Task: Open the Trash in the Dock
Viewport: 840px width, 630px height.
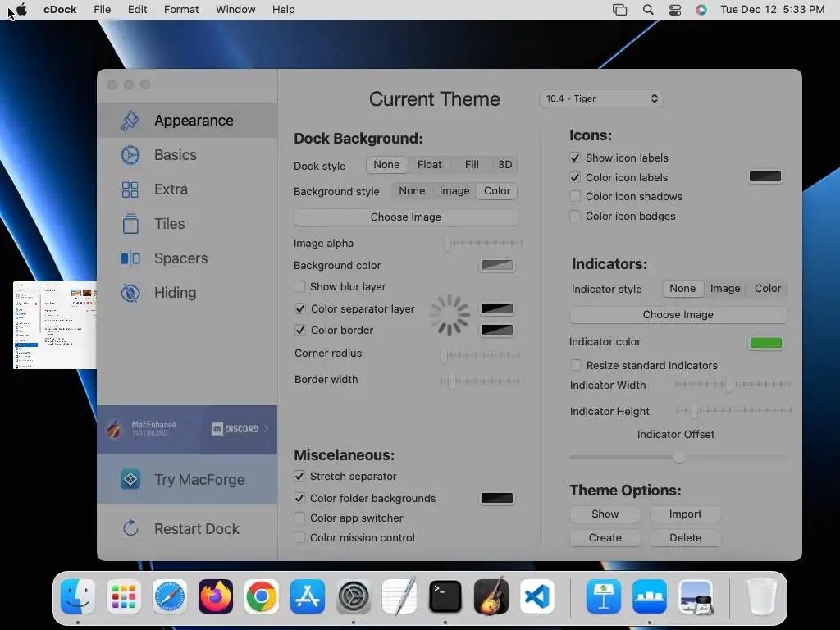Action: (x=762, y=596)
